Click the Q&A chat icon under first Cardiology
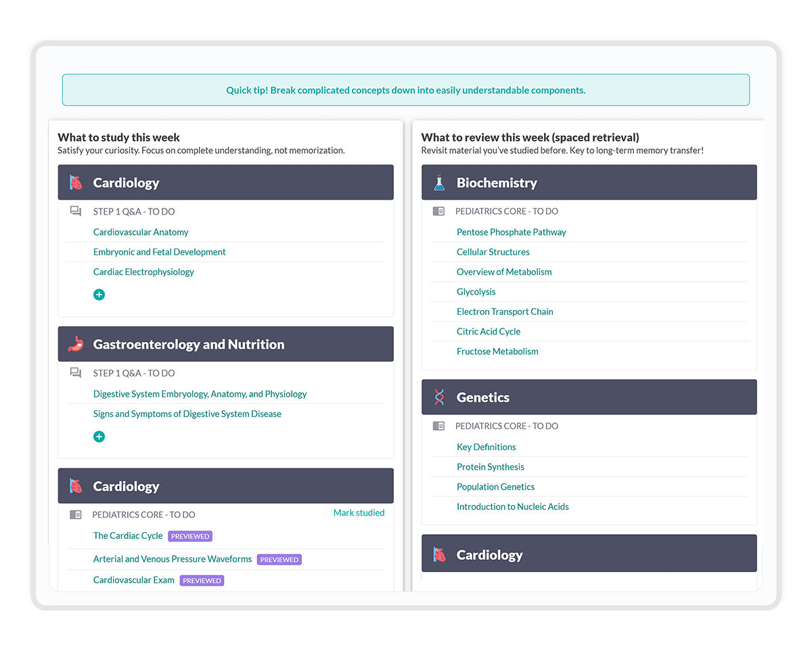812x650 pixels. [x=76, y=211]
